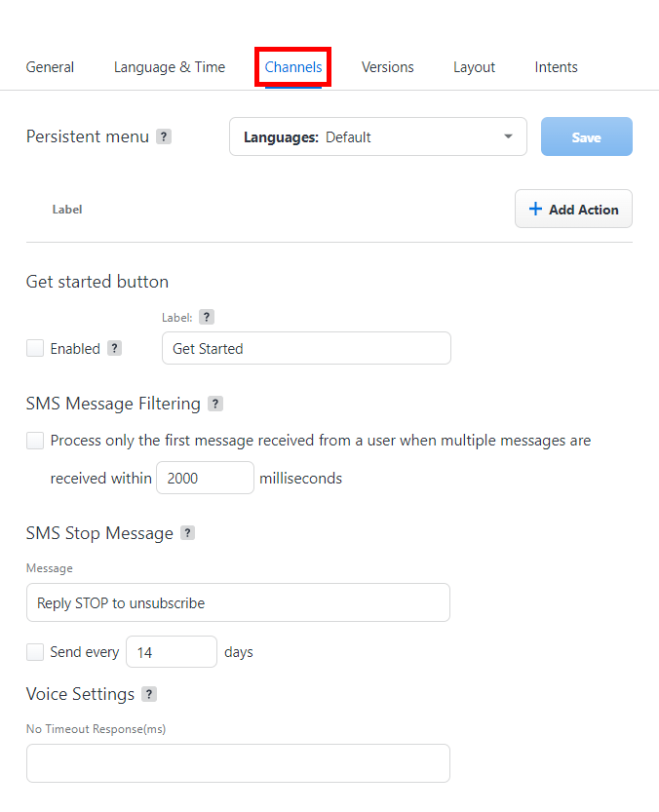Viewport: 659px width, 812px height.
Task: Go to the Versions tab
Action: click(x=387, y=67)
